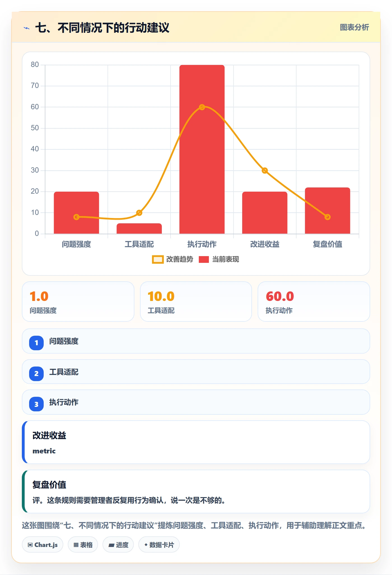392x575 pixels.
Task: Click the trend line point at 60
Action: (202, 107)
